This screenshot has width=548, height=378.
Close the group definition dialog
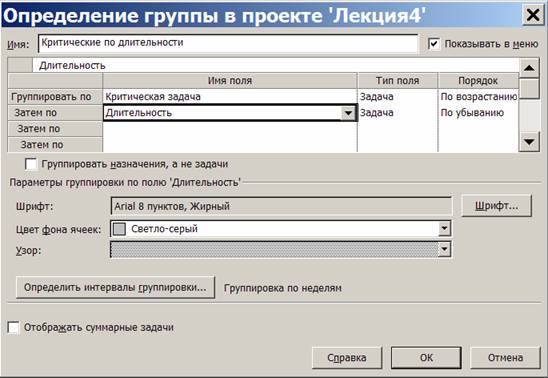click(x=533, y=15)
